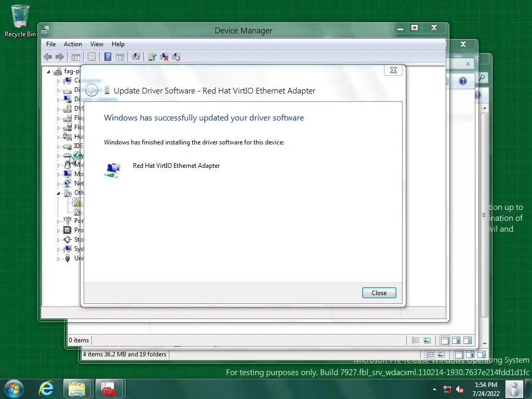The width and height of the screenshot is (532, 399).
Task: Select the root computer node icon in tree
Action: [x=58, y=71]
